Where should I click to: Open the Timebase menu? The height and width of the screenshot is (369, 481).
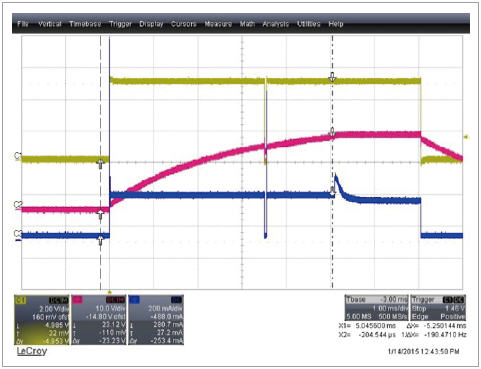point(85,24)
